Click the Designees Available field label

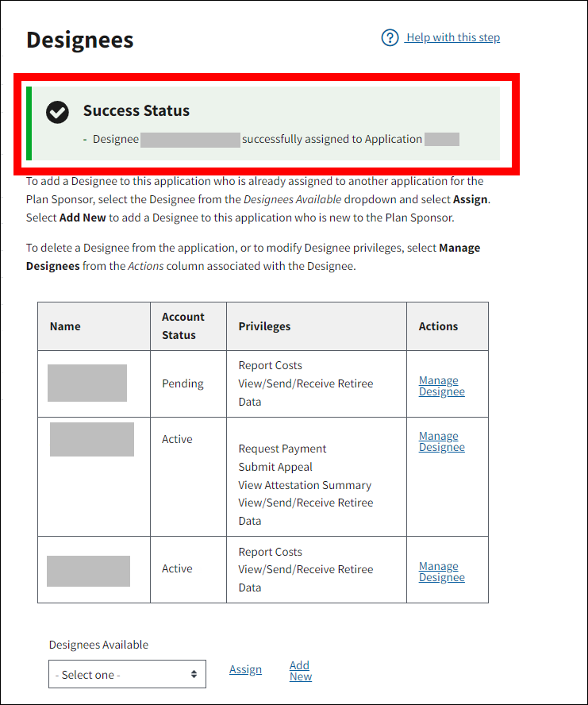(x=98, y=645)
